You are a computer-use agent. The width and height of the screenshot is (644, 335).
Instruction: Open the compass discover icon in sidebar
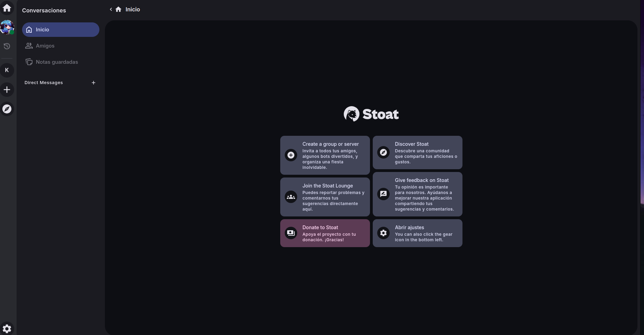[x=7, y=109]
